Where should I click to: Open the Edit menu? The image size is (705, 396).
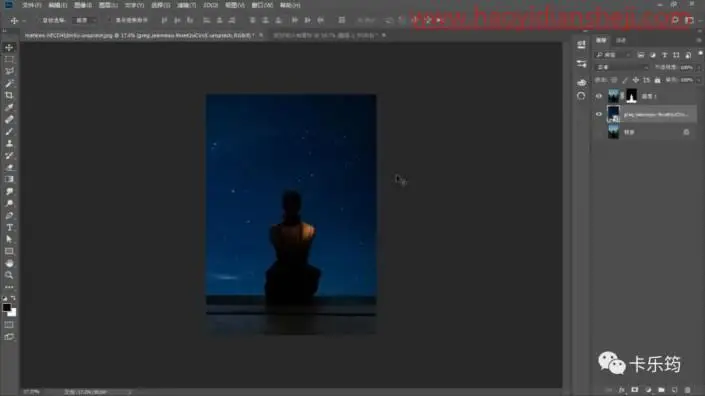(x=58, y=5)
